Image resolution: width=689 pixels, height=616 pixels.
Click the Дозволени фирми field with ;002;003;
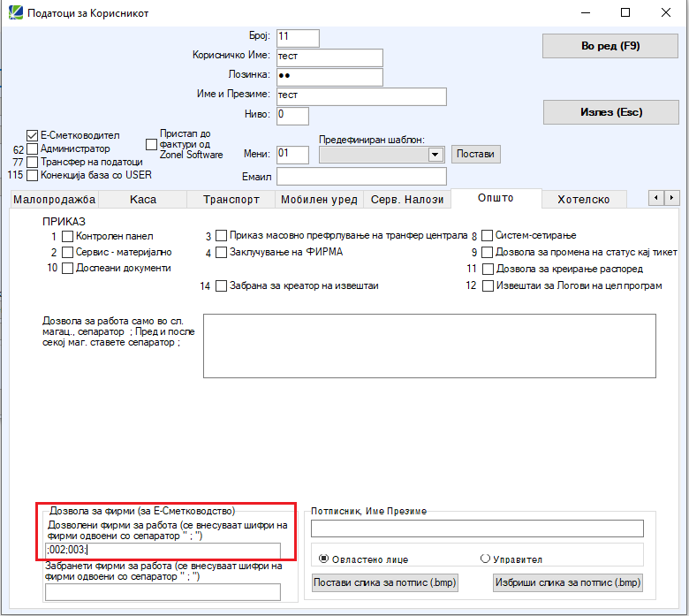(x=163, y=550)
